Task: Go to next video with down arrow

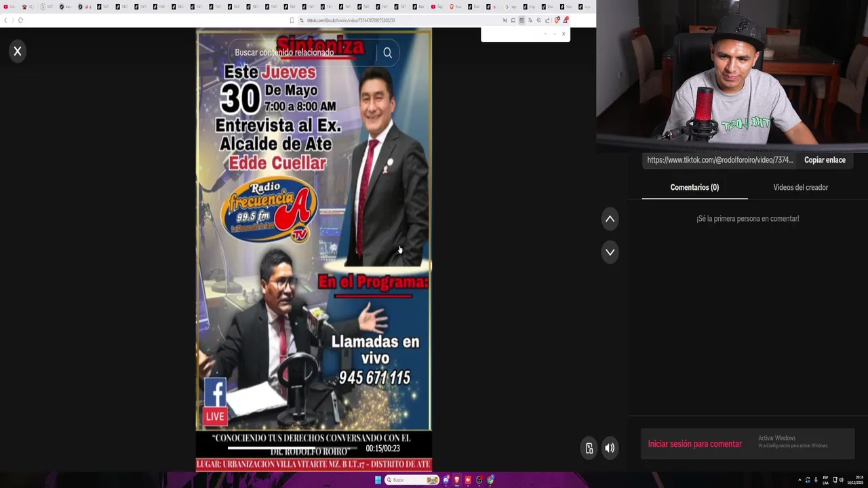Action: [610, 252]
